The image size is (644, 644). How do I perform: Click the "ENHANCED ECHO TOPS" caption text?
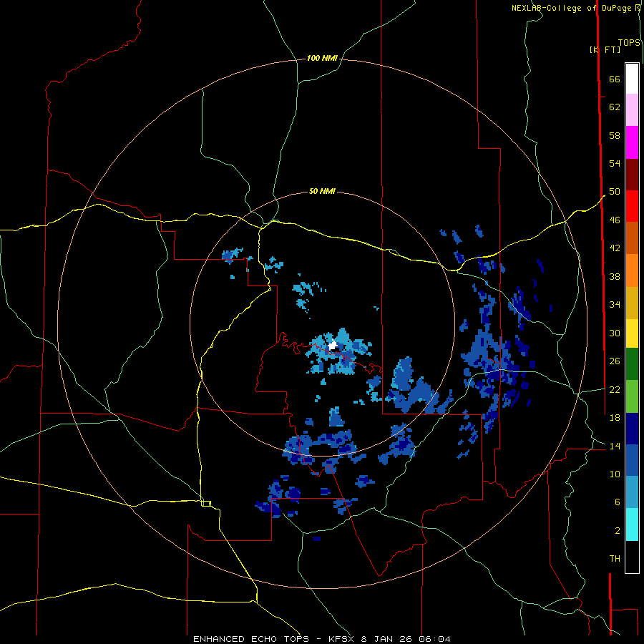251,639
